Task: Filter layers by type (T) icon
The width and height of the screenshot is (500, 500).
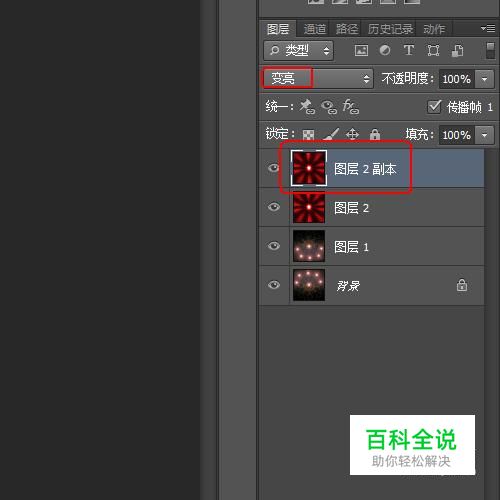Action: [409, 50]
